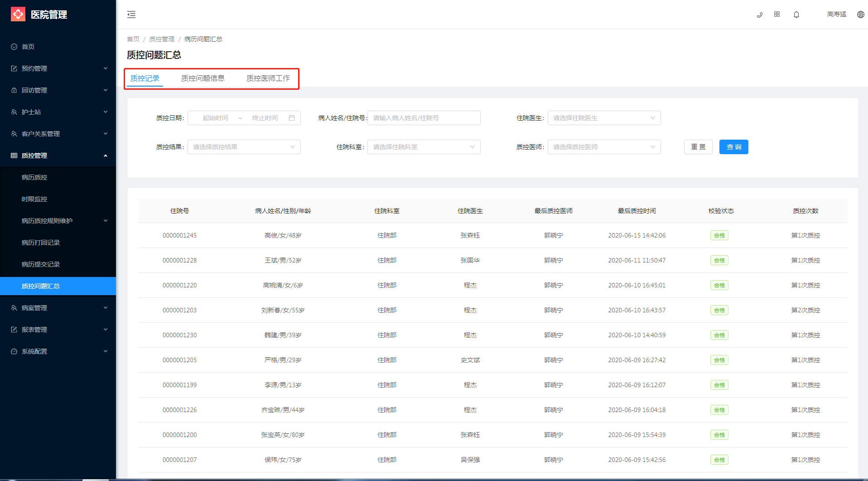Expand the 病历质控规则维护 submenu chevron
This screenshot has height=481, width=868.
coord(106,221)
